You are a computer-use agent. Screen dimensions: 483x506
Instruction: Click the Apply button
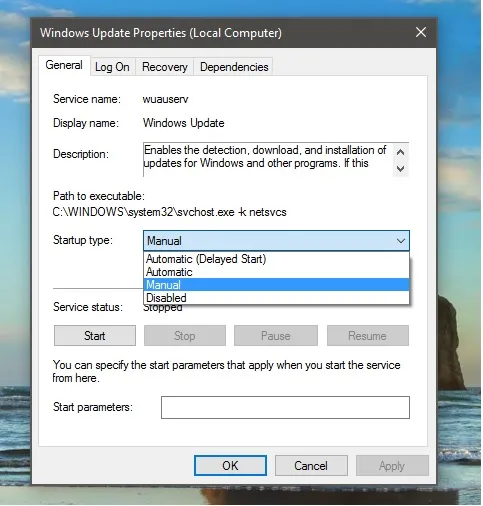[392, 466]
